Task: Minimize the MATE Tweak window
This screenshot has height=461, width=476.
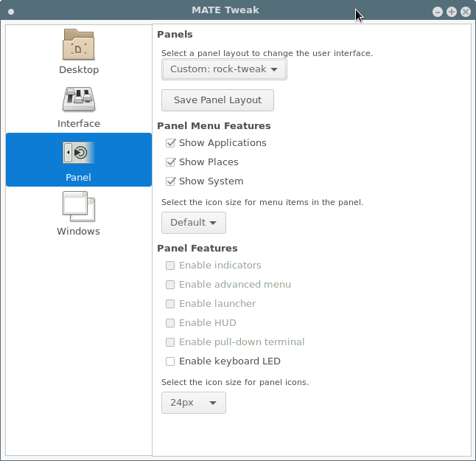Action: pos(438,12)
